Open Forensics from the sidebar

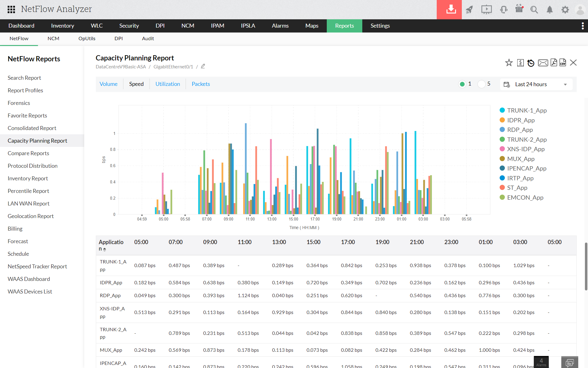coord(19,103)
